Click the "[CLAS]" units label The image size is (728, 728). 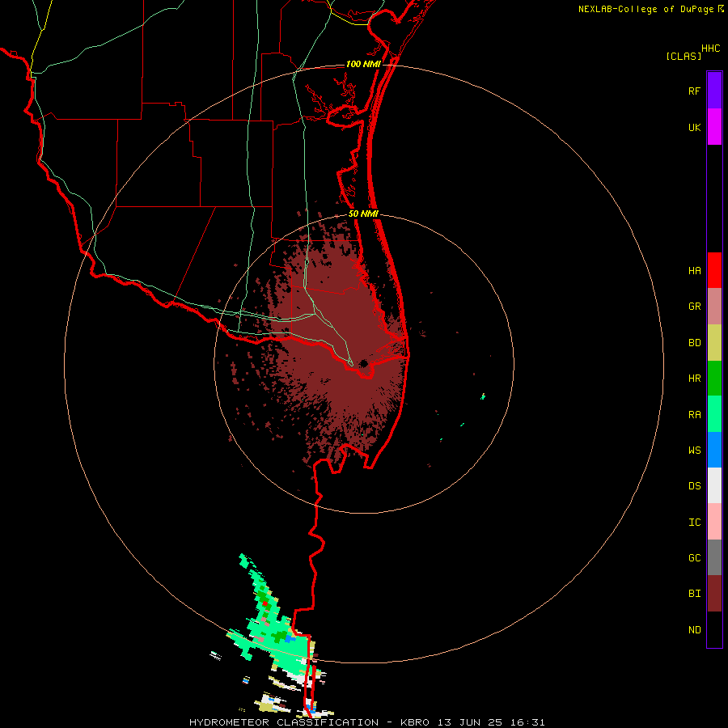[684, 56]
